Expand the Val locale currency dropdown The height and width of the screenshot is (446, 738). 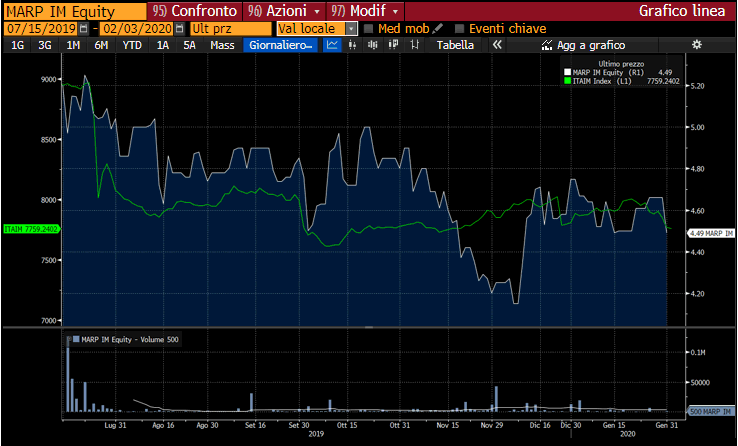(351, 29)
